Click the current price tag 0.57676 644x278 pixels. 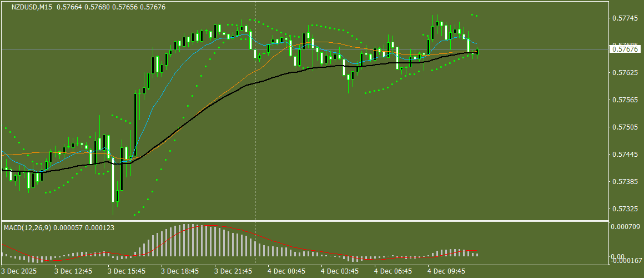[626, 49]
